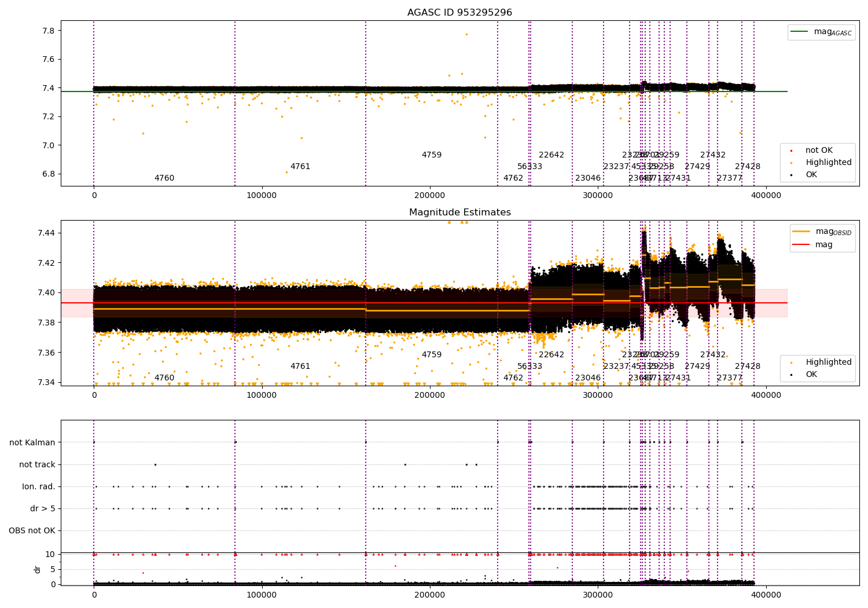Click the 400000 x-tick under the bottom plot
This screenshot has width=868, height=608.
(x=766, y=595)
